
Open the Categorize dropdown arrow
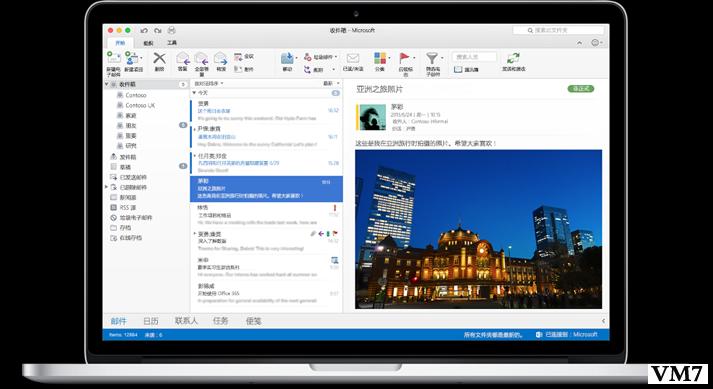[x=389, y=58]
